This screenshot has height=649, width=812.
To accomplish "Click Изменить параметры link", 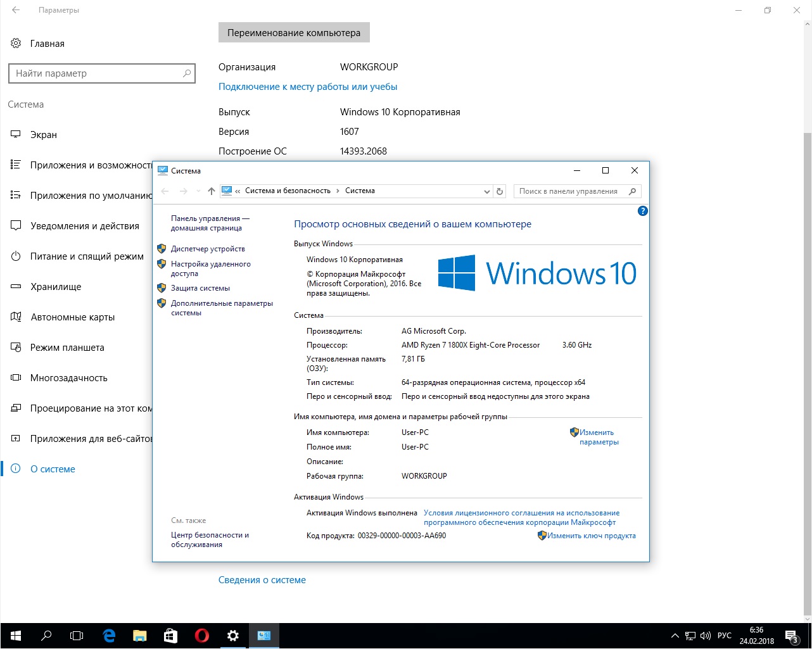I will (599, 437).
